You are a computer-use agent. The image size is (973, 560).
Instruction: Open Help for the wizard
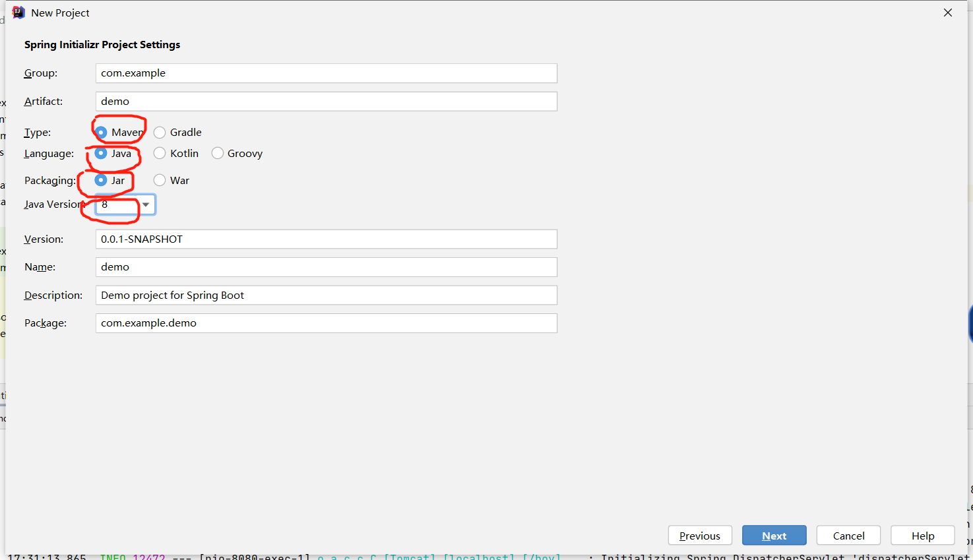point(923,536)
